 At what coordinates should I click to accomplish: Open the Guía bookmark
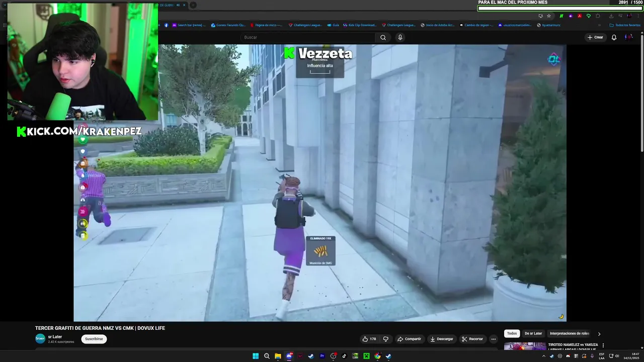pyautogui.click(x=333, y=25)
